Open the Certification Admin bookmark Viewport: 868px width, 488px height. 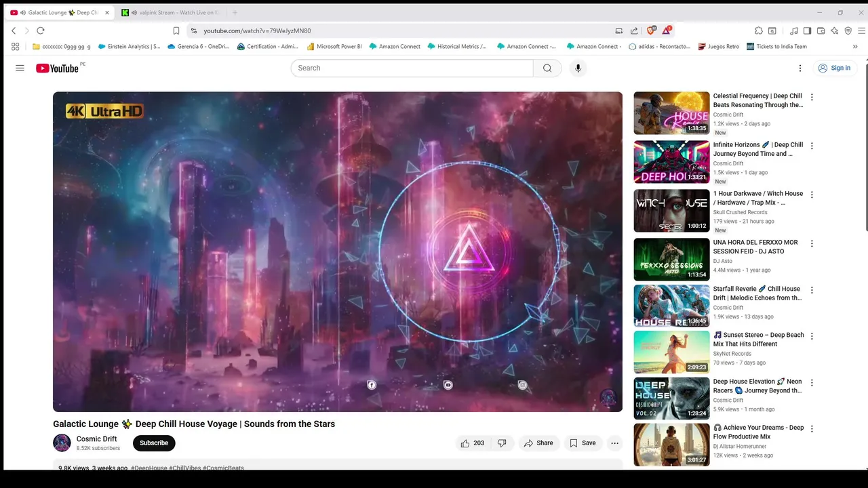tap(268, 47)
